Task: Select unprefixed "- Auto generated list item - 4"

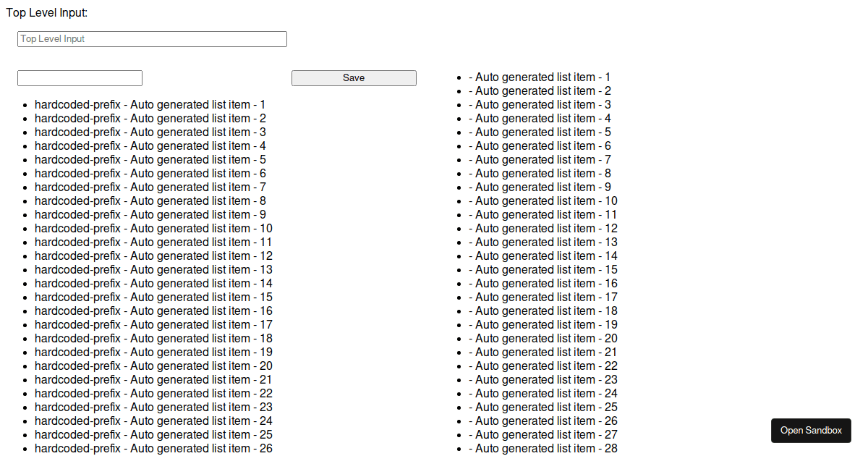Action: (x=540, y=119)
